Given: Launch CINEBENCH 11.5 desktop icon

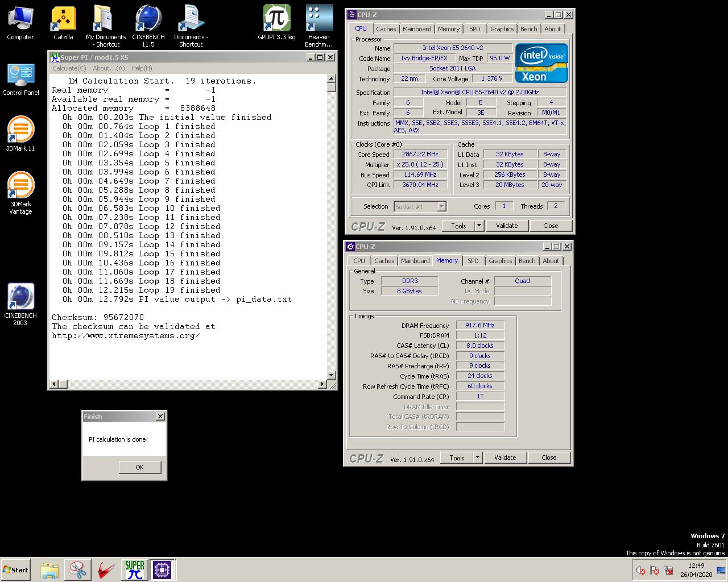Looking at the screenshot, I should tap(148, 26).
